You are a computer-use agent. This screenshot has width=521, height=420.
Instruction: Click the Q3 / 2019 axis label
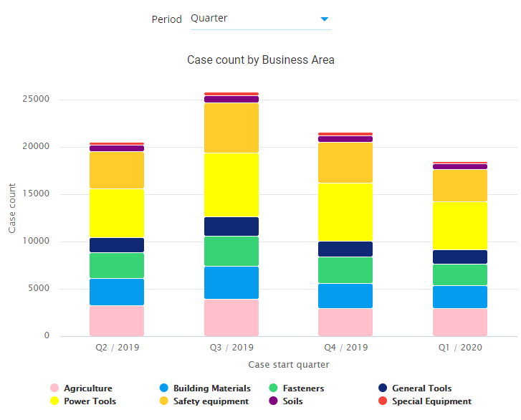pos(231,347)
